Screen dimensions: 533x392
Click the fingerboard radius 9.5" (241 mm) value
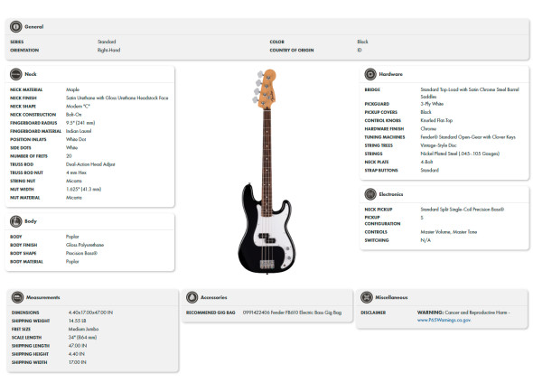(80, 123)
